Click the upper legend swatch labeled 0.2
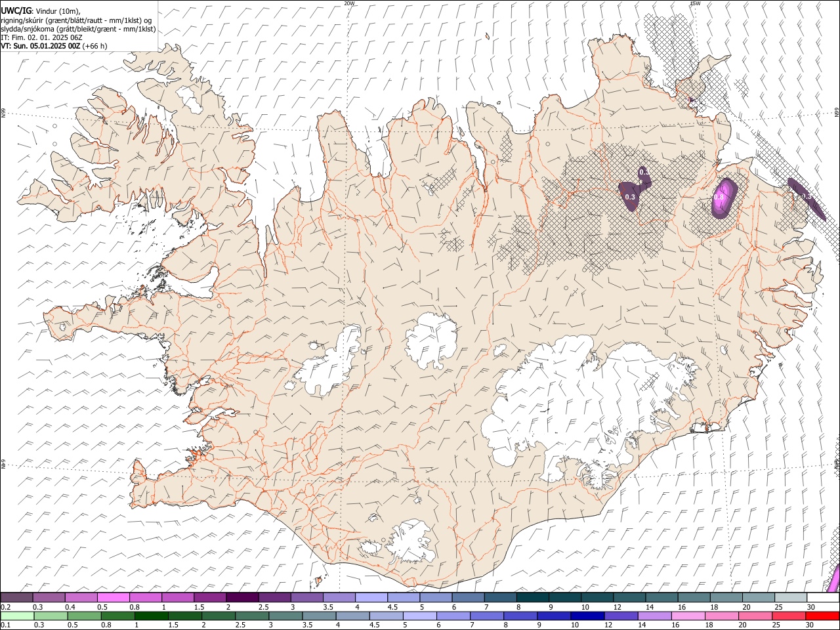840x630 pixels. click(x=16, y=598)
